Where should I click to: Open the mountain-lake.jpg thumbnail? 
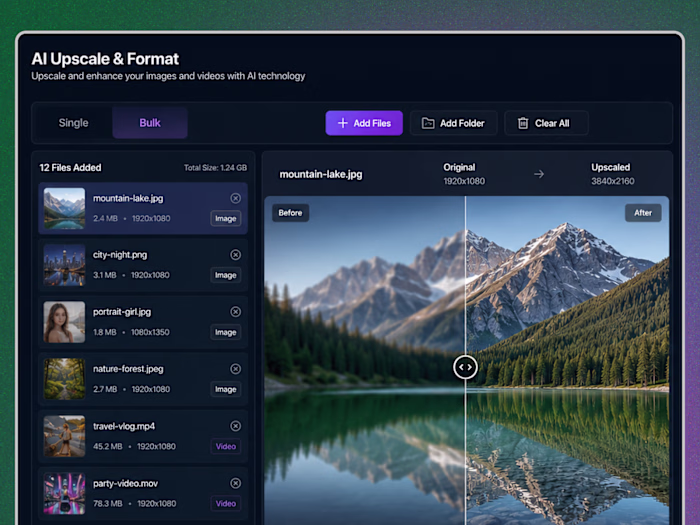pos(64,208)
